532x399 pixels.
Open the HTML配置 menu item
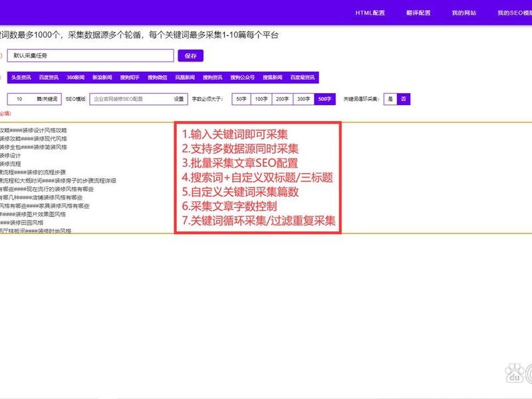370,13
